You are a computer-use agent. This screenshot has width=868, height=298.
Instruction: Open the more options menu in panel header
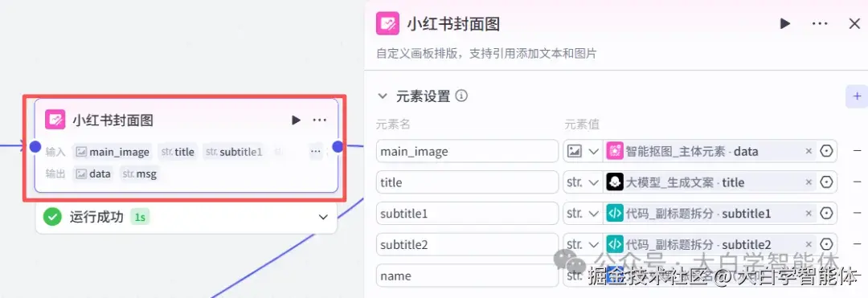coord(820,24)
